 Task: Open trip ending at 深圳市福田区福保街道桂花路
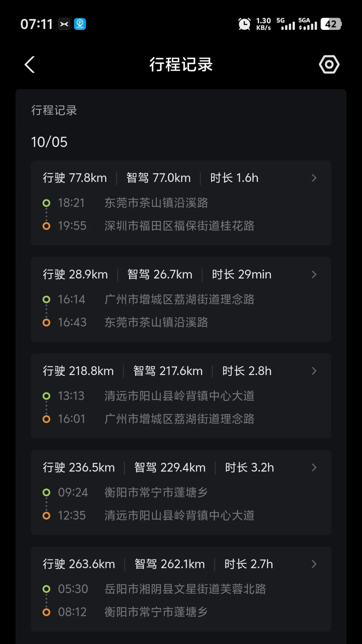coord(179,226)
